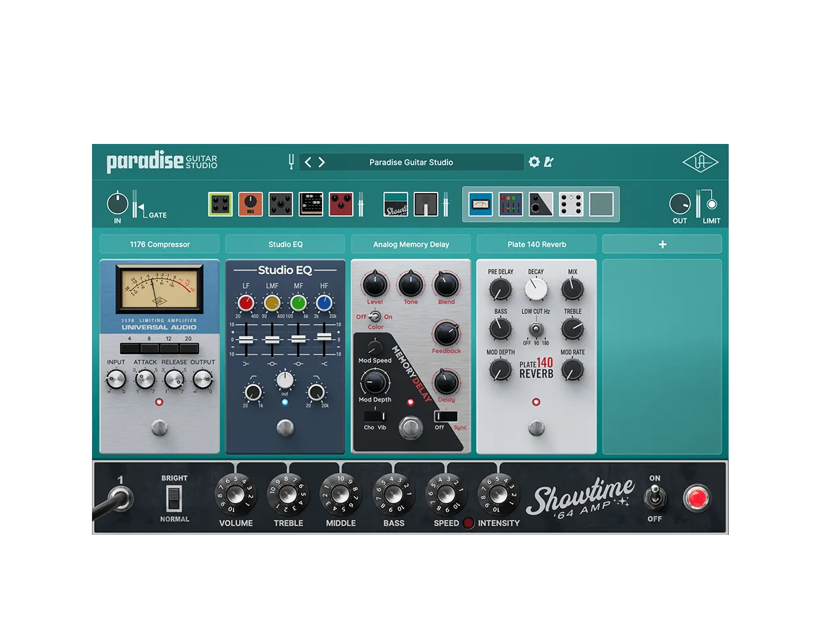The width and height of the screenshot is (820, 644).
Task: Go to next preset arrow
Action: tap(322, 162)
